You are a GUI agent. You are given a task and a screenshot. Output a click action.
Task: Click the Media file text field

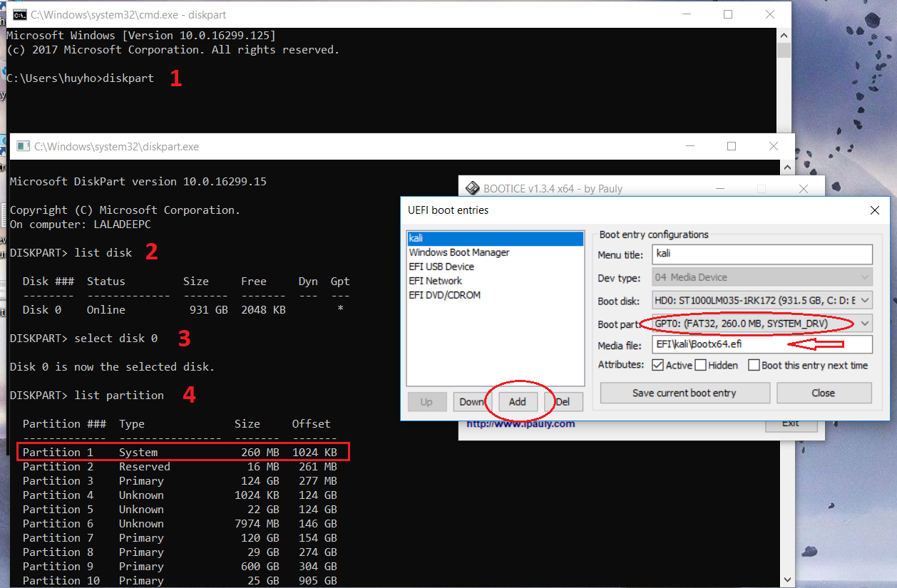(x=762, y=345)
